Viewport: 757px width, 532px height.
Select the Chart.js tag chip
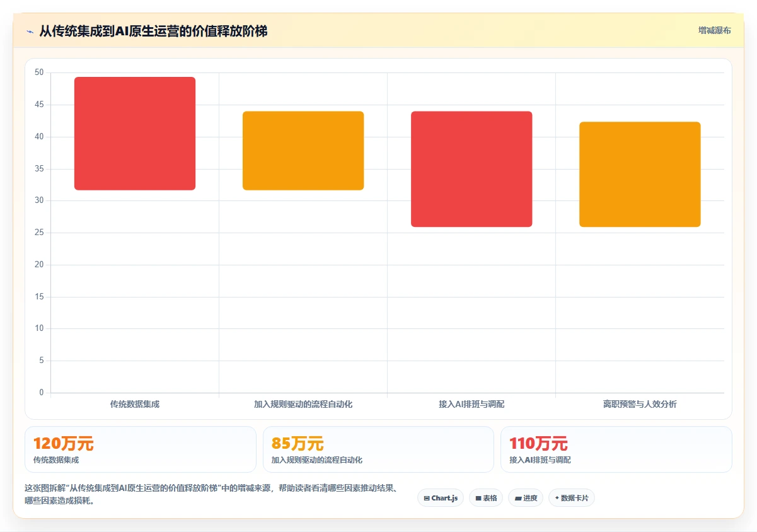(x=441, y=498)
